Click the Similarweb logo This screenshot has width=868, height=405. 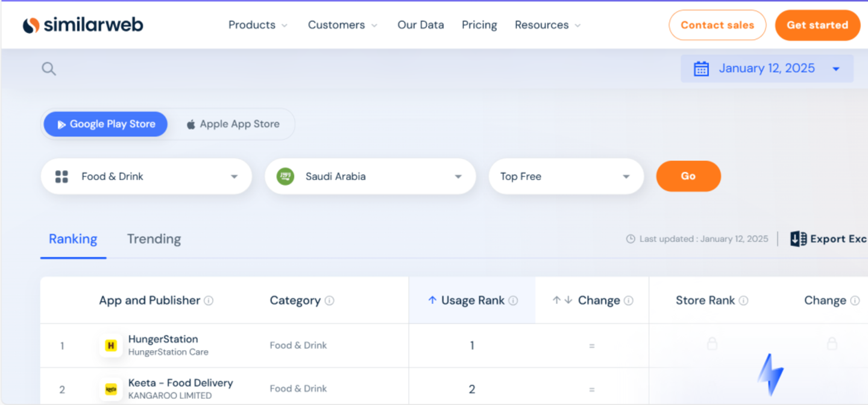click(x=83, y=25)
